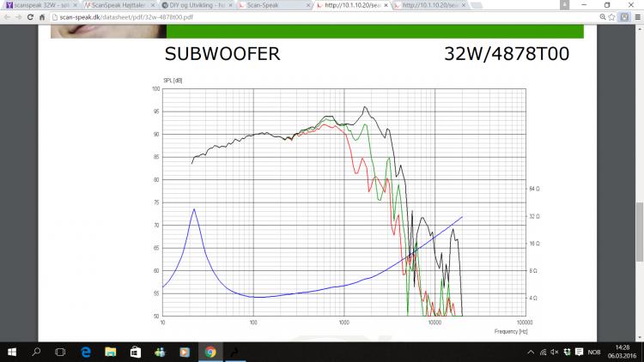Viewport: 644px width, 362px height.
Task: Switch to the 'DIY og Utvikling' tab
Action: point(197,5)
